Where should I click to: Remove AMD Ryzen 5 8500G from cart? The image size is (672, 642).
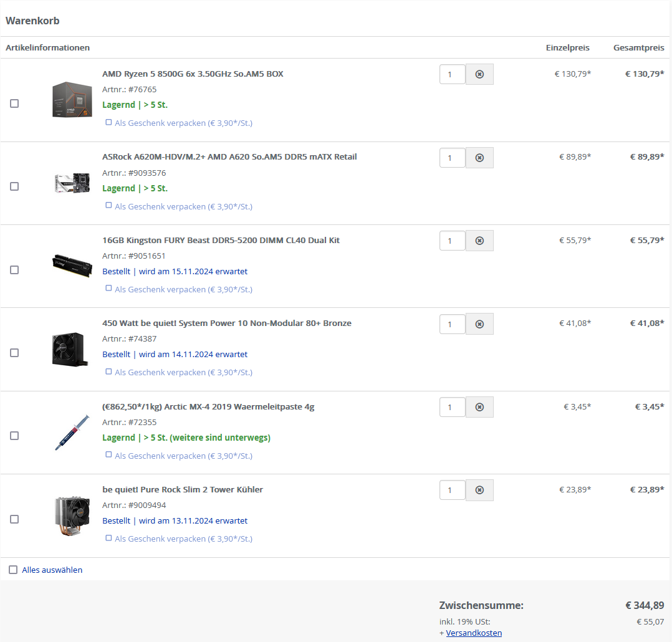click(479, 74)
